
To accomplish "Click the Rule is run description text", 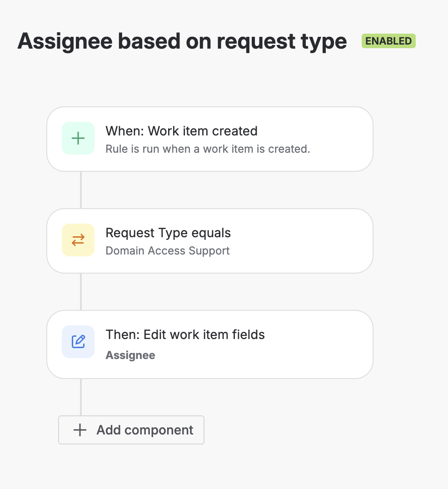I will pyautogui.click(x=208, y=149).
